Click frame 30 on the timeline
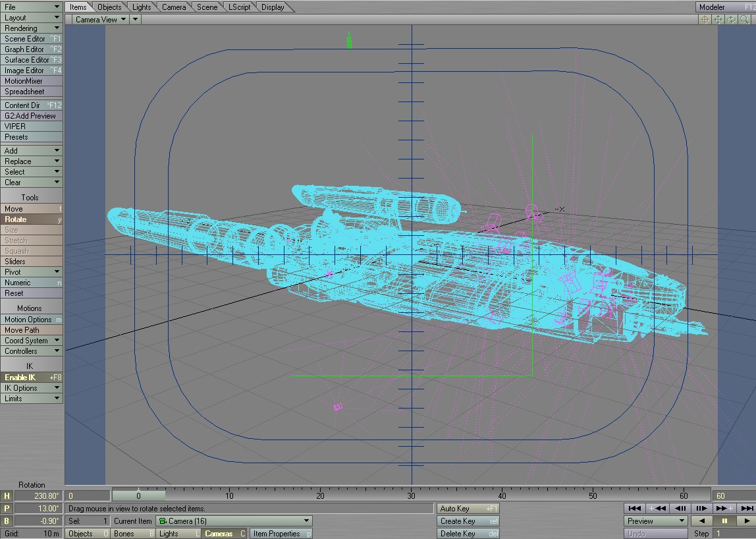This screenshot has height=539, width=756. coord(412,496)
